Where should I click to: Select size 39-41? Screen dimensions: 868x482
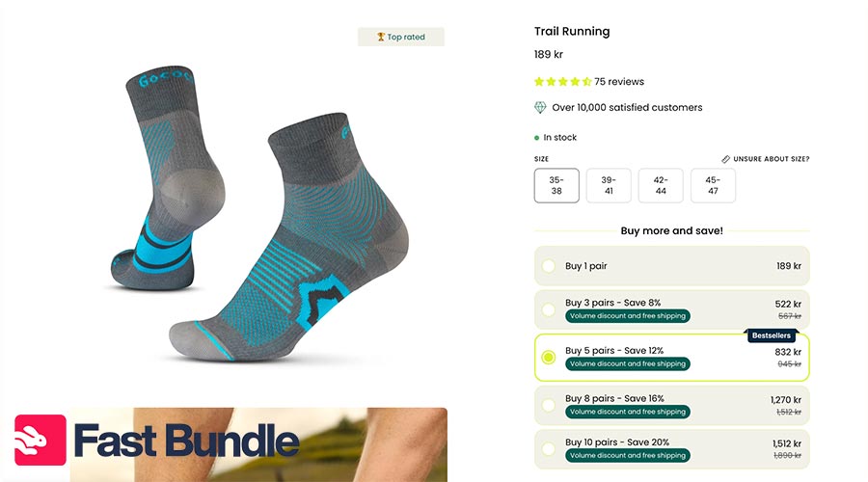pos(609,185)
